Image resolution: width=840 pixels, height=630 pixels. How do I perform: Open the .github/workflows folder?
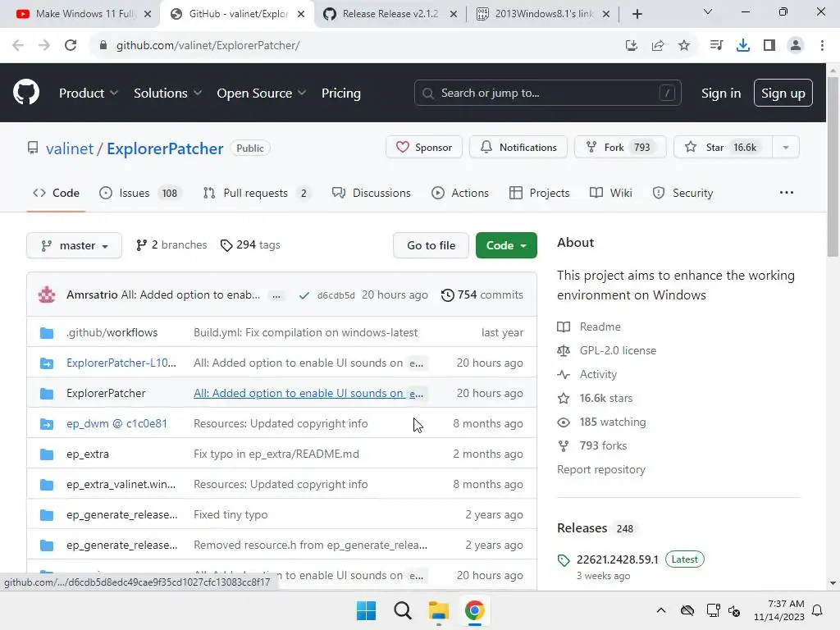pos(112,333)
